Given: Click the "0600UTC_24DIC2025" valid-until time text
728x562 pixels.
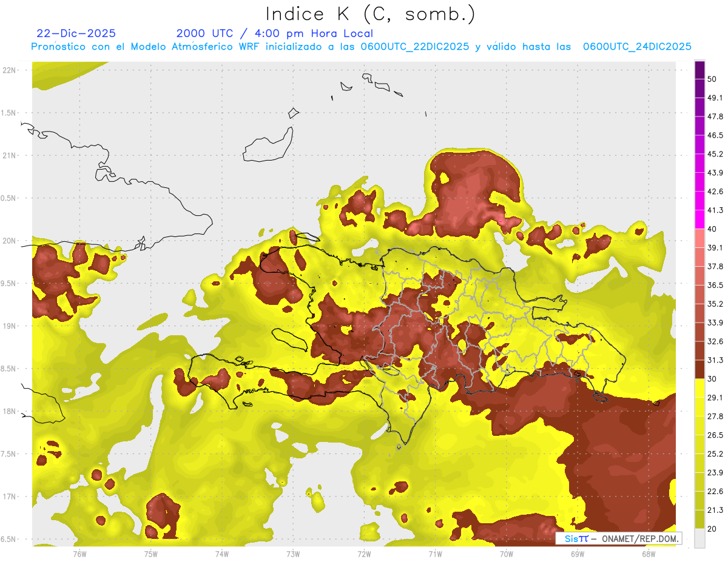Looking at the screenshot, I should pyautogui.click(x=637, y=47).
